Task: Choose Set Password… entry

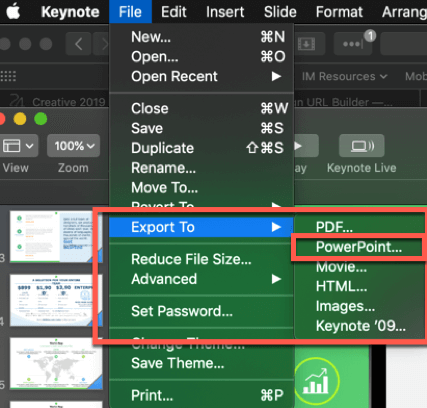Action: coord(201,311)
